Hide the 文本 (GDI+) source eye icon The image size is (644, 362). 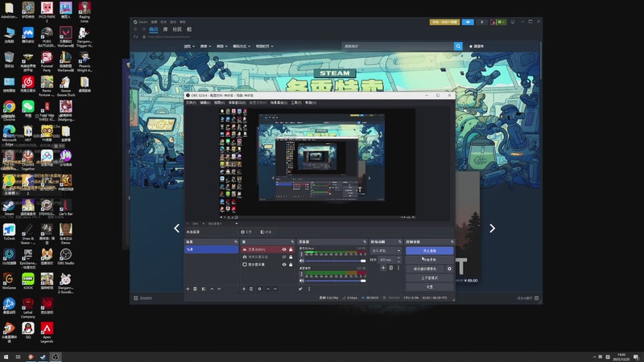click(x=284, y=249)
